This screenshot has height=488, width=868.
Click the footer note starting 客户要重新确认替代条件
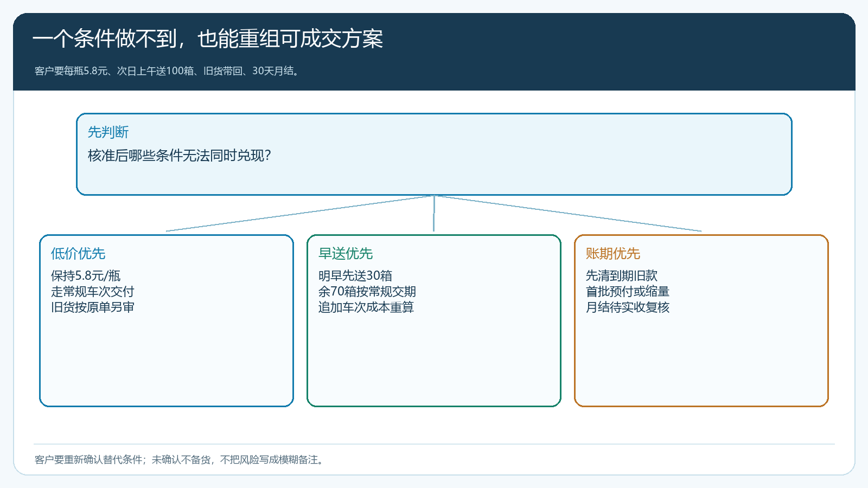click(x=180, y=460)
